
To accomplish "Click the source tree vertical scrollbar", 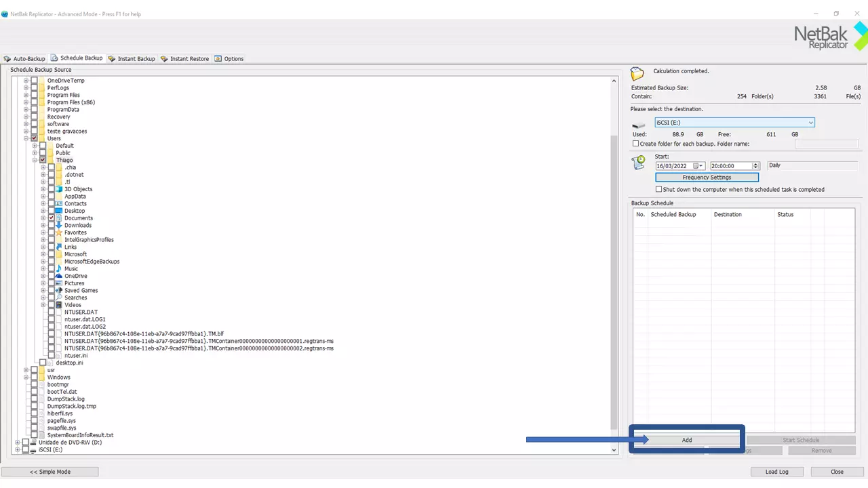I will click(614, 264).
